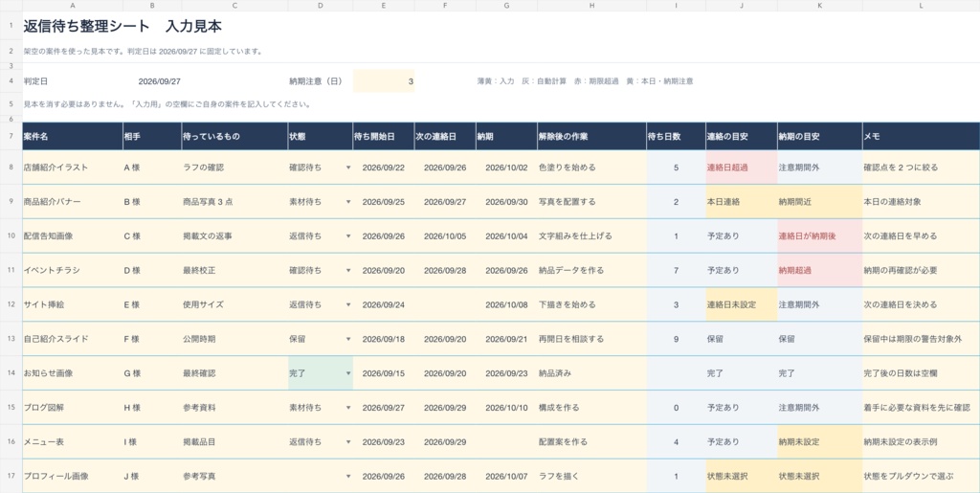
Task: Open empty status dropdown for プロフィール画像 row
Action: [x=348, y=476]
